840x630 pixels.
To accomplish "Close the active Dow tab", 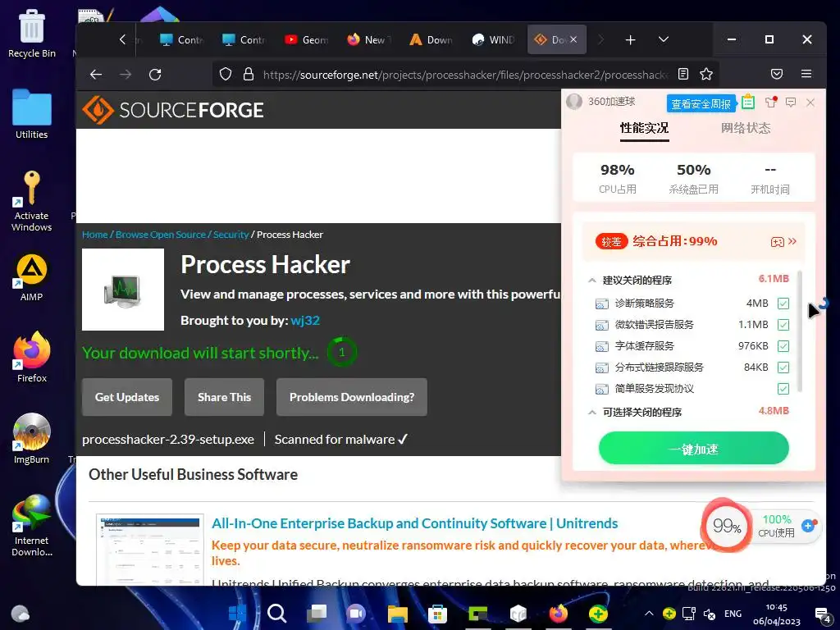I will [x=573, y=39].
